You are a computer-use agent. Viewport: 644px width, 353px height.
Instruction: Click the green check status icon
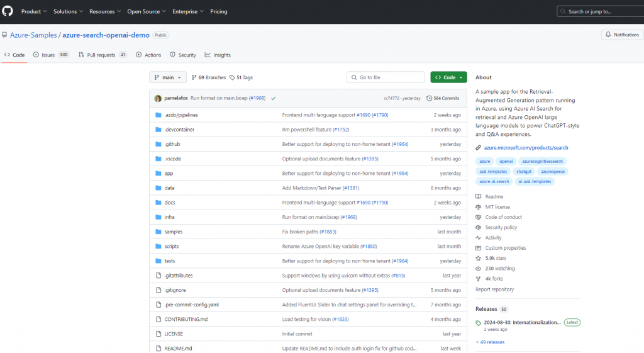pos(273,99)
